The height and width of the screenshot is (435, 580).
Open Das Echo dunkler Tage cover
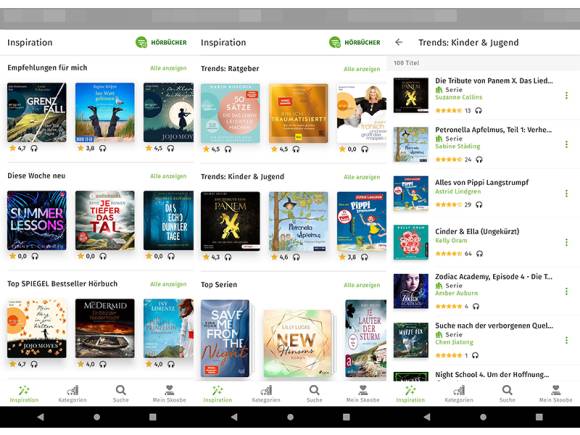(x=168, y=220)
